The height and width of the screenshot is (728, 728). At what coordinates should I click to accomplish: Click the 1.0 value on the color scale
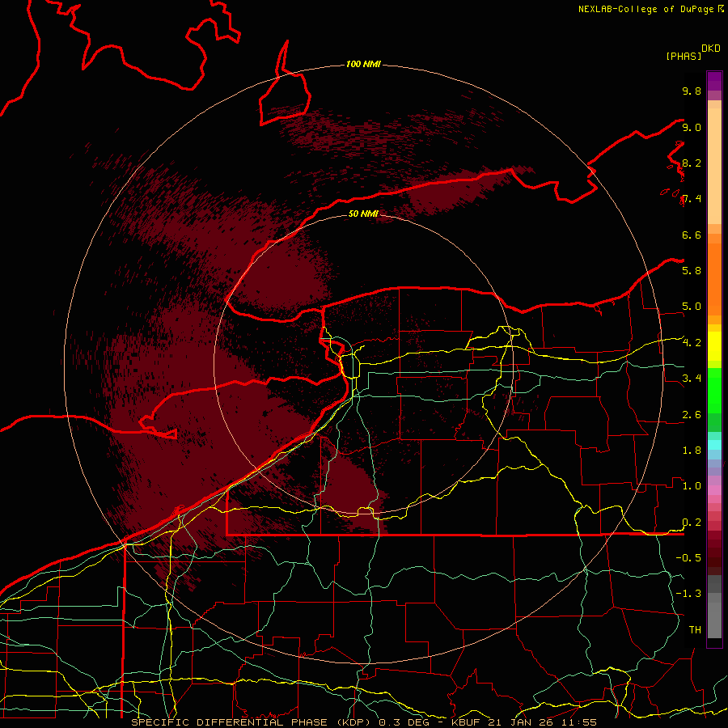(x=692, y=486)
